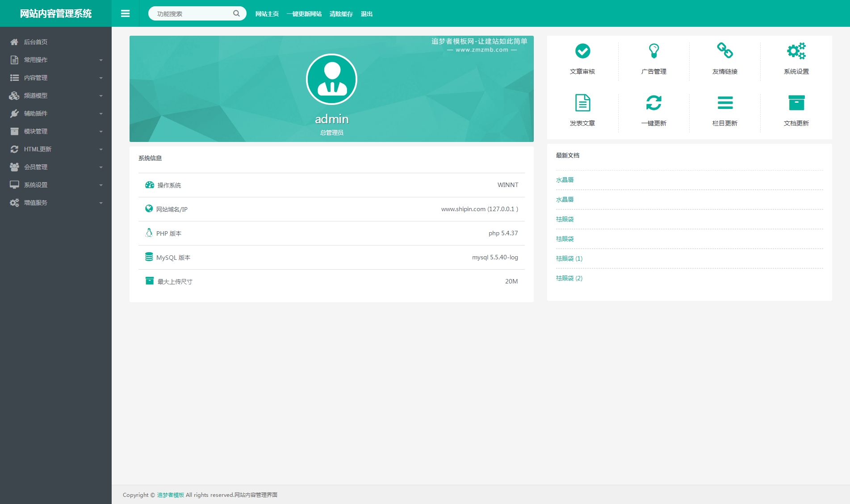This screenshot has width=850, height=504.
Task: Click the 追梦者模板 footer link
Action: point(170,495)
